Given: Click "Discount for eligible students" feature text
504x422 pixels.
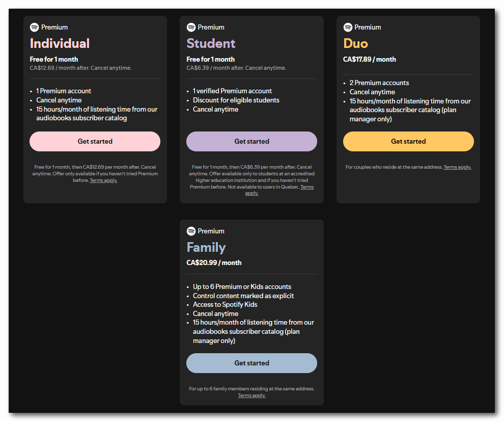Looking at the screenshot, I should pos(236,100).
